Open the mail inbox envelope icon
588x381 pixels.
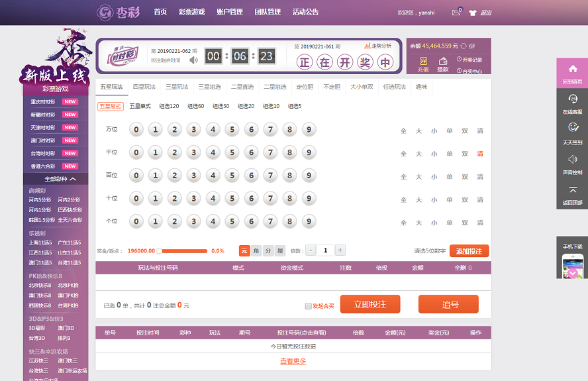coord(456,12)
